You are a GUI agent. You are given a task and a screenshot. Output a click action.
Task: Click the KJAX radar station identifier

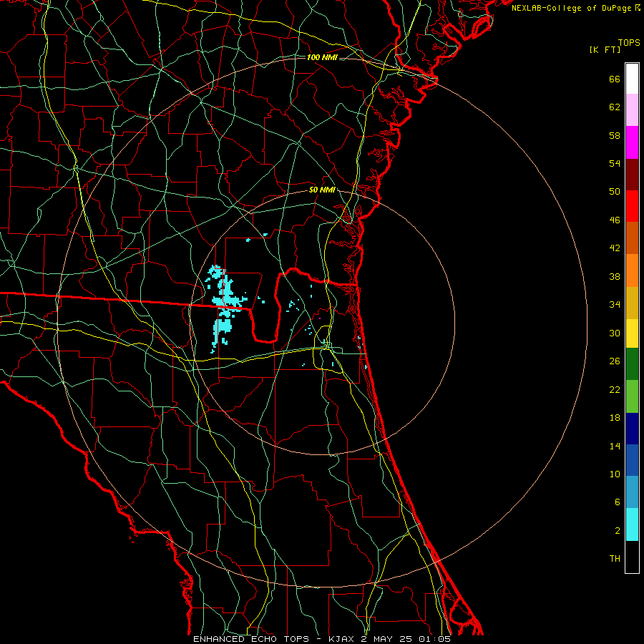coord(343,639)
